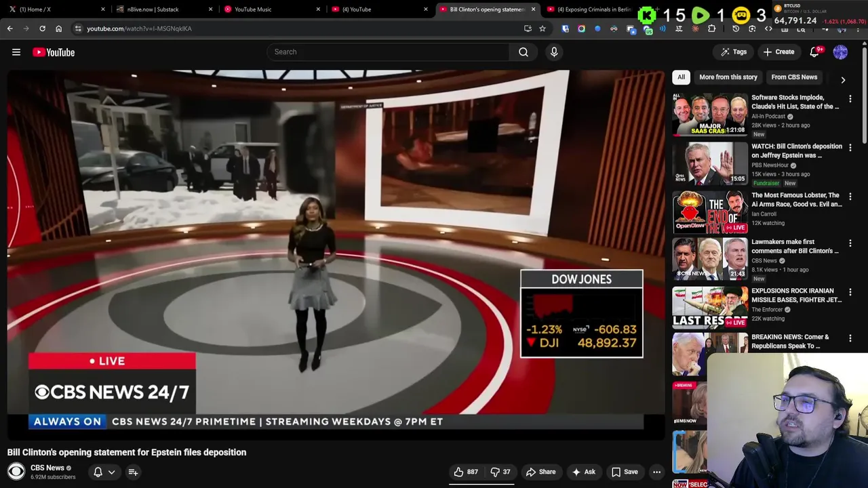Select the All filter chip

tap(681, 77)
